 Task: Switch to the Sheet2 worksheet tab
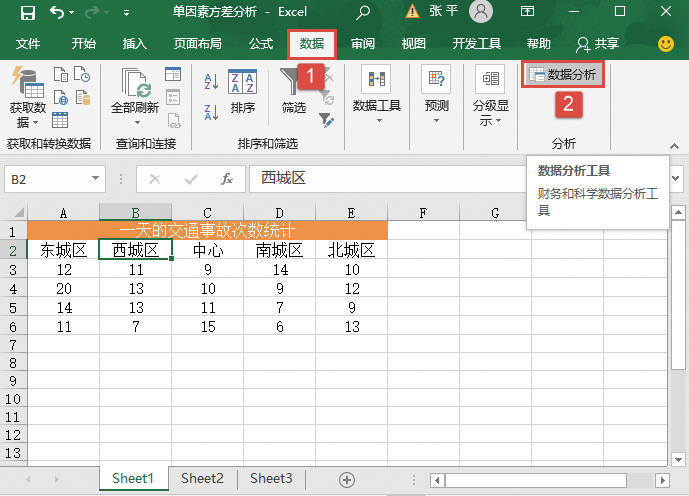pyautogui.click(x=201, y=479)
